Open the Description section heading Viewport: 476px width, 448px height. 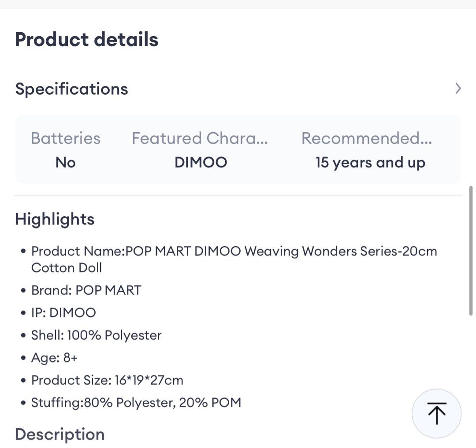point(60,434)
